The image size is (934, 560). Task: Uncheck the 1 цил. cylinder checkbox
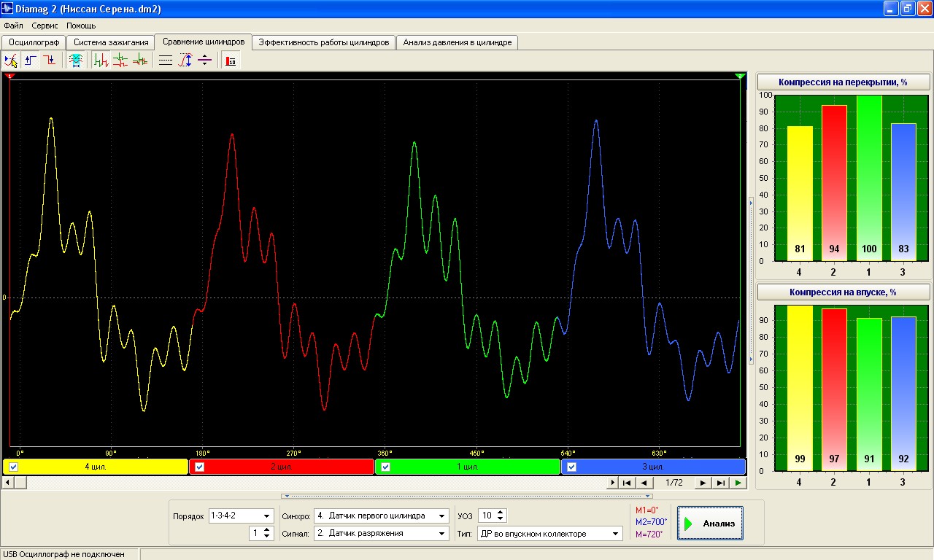click(x=386, y=467)
